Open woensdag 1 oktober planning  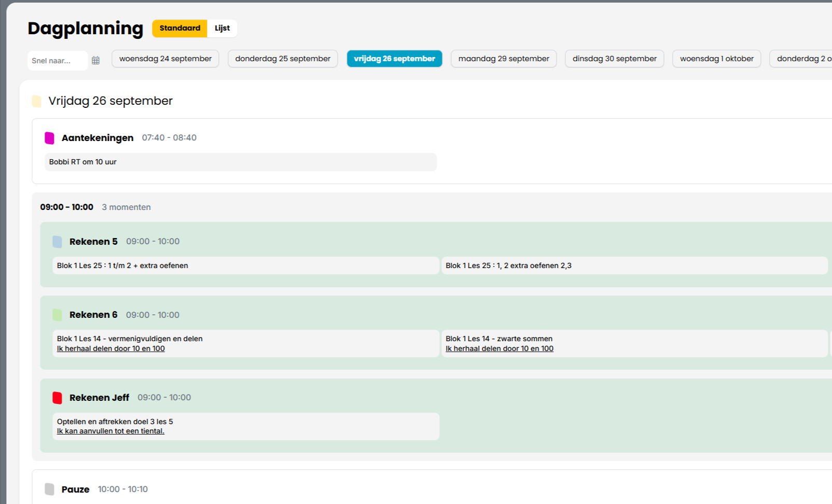click(717, 59)
